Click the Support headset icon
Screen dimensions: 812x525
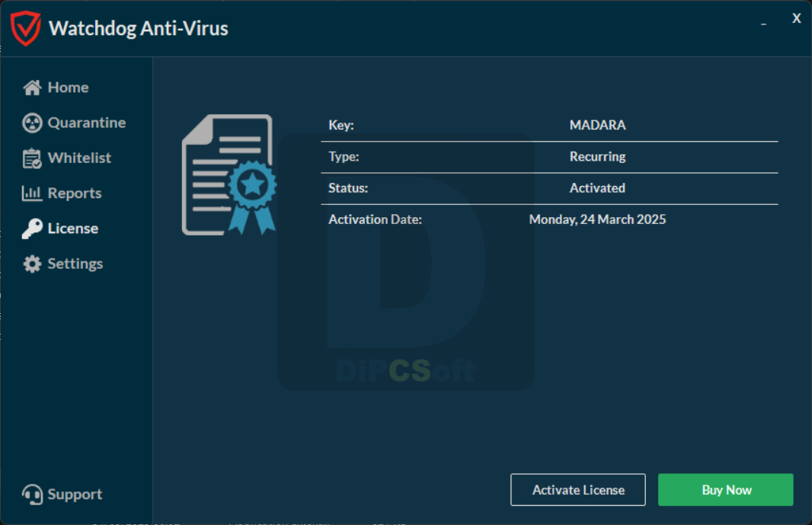32,495
